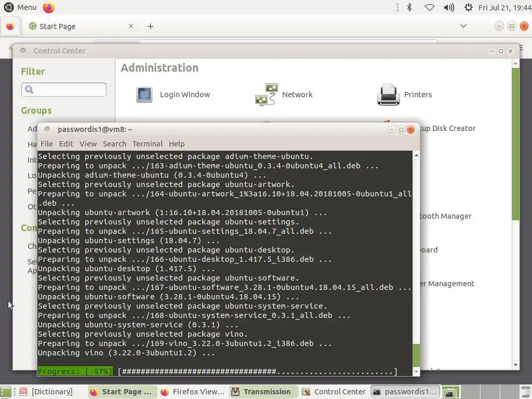Click the panel grip handle near Bluetooth
This screenshot has height=399, width=532.
coord(397,7)
